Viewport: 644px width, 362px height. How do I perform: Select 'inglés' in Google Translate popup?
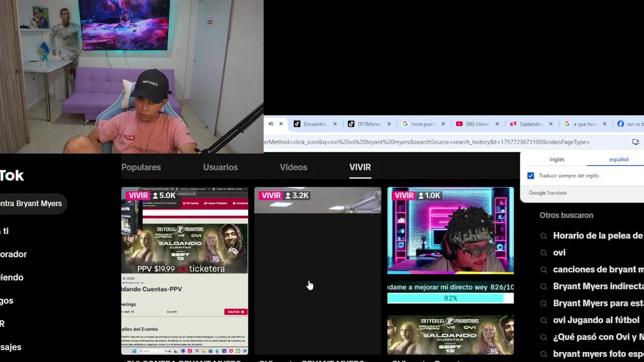coord(557,159)
